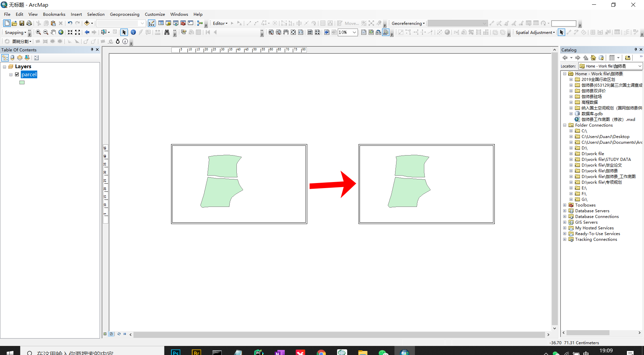Open the layout zoom percentage combo box
644x355 pixels.
click(347, 32)
